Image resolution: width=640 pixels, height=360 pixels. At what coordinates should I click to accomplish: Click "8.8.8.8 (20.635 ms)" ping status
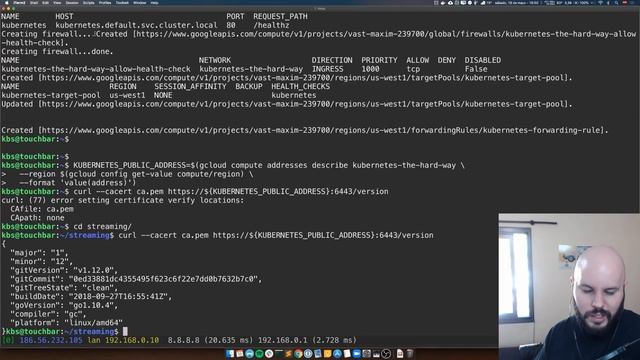(x=210, y=340)
